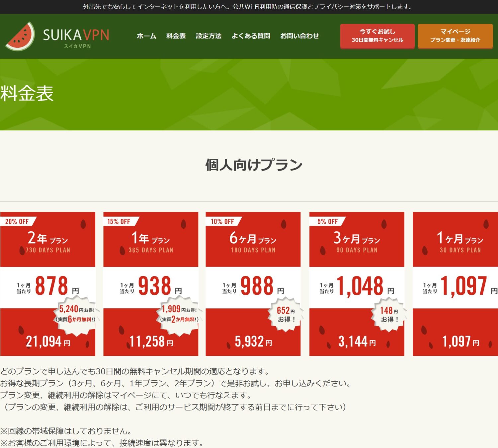Open the ホーム menu item

click(146, 36)
